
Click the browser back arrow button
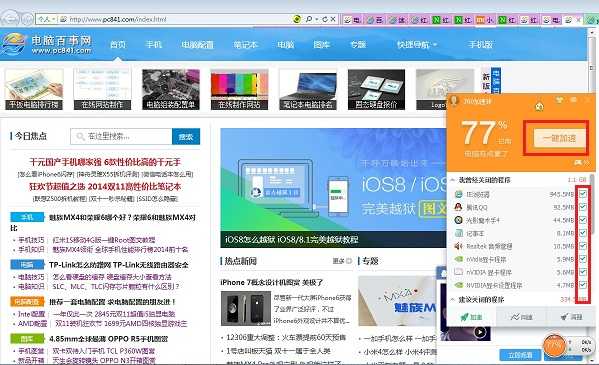[11, 18]
